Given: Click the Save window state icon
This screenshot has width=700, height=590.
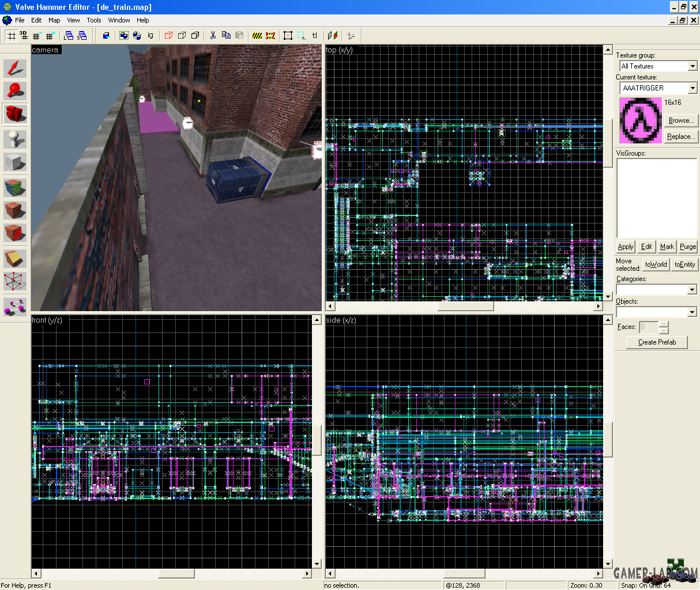Looking at the screenshot, I should point(82,36).
